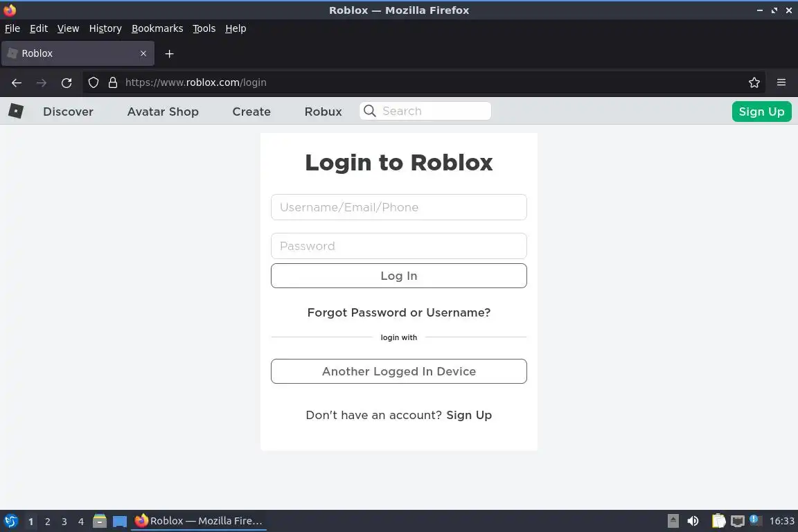Screen dimensions: 798x532
Task: Switch to workspace 4
Action: pyautogui.click(x=81, y=522)
